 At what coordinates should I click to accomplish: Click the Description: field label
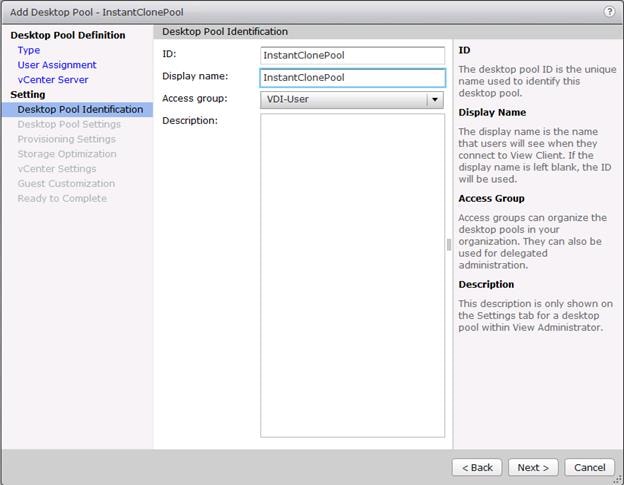(x=190, y=121)
